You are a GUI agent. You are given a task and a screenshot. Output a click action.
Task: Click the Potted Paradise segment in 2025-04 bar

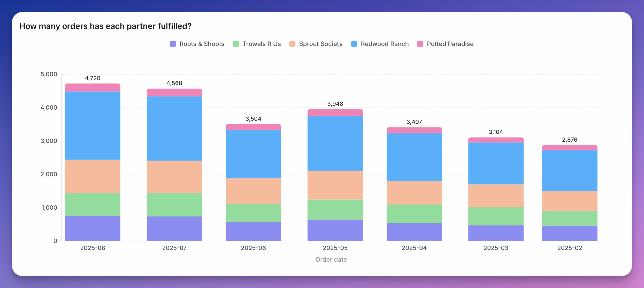(x=414, y=130)
